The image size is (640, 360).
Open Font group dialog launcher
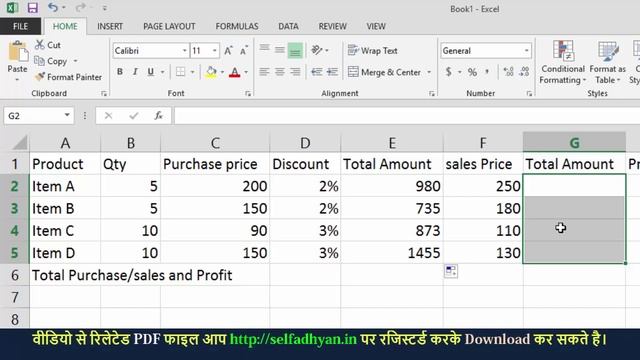(x=248, y=94)
